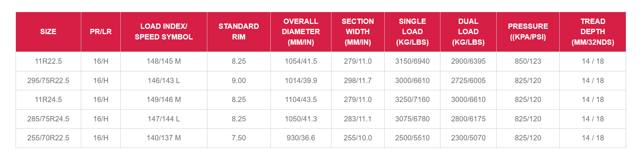Select the 11R22.5 size cell
The height and width of the screenshot is (165, 644).
pyautogui.click(x=48, y=61)
